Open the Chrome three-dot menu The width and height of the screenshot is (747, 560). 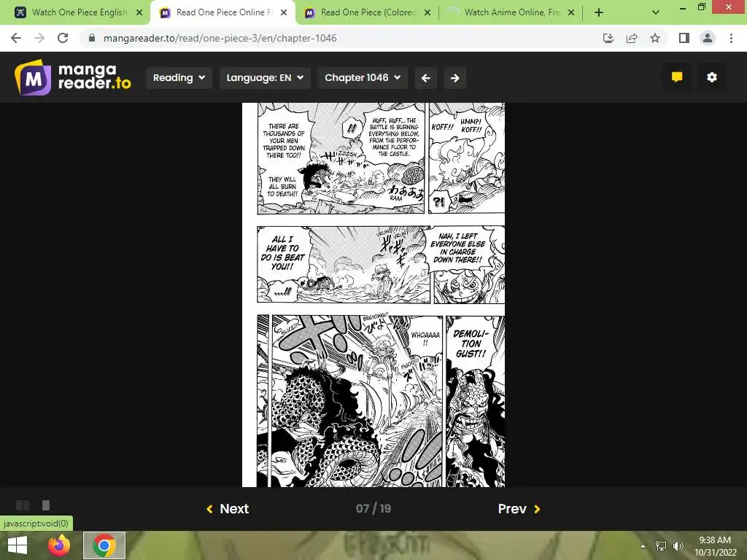[731, 38]
